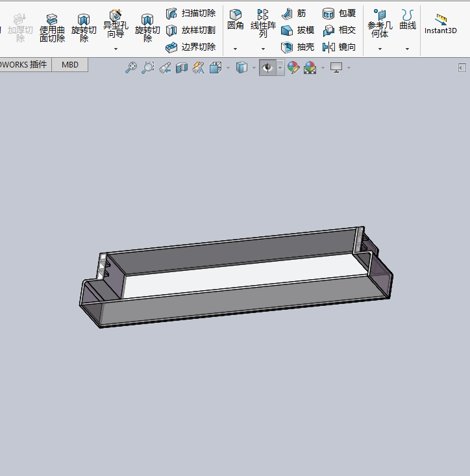470x476 pixels.
Task: Select the 拔模 draft tool
Action: pos(298,31)
